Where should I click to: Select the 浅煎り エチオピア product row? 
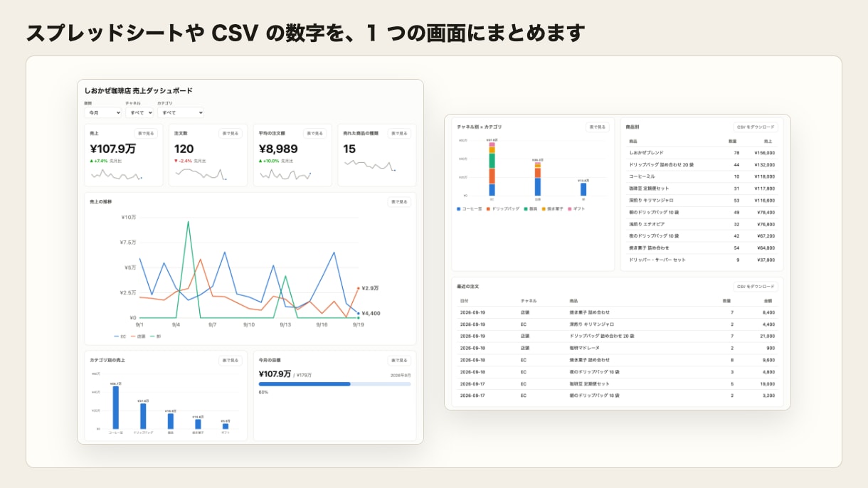pos(702,224)
